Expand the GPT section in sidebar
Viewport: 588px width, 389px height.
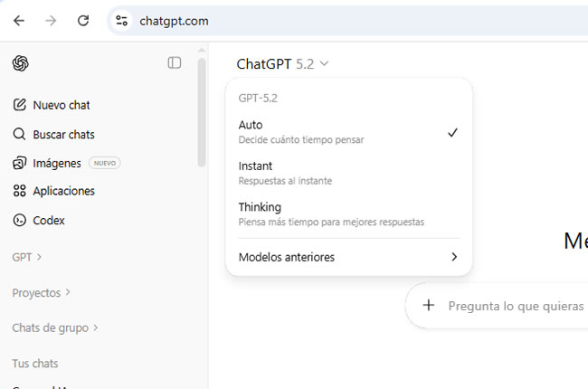pyautogui.click(x=27, y=257)
